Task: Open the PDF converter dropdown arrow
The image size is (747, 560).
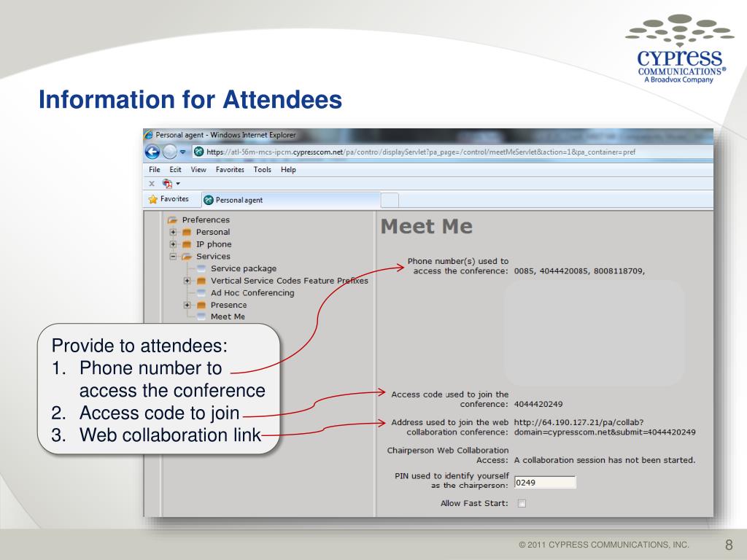Action: 178,183
